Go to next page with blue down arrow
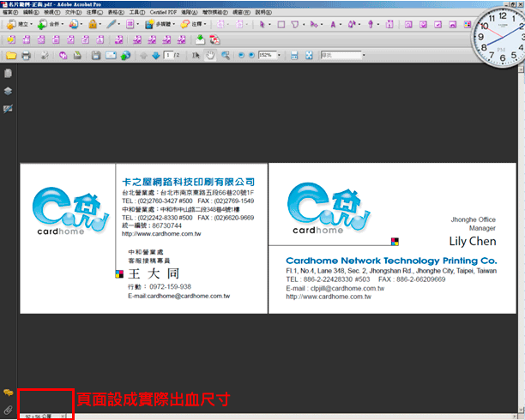Screen dimensions: 525x420 [x=155, y=56]
